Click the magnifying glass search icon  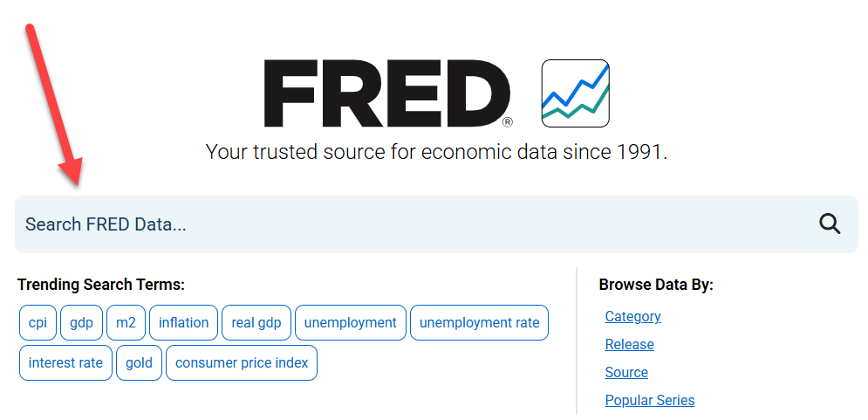pos(830,224)
